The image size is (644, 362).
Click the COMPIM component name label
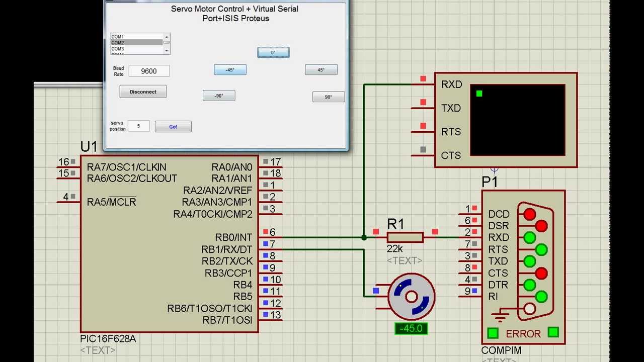501,350
